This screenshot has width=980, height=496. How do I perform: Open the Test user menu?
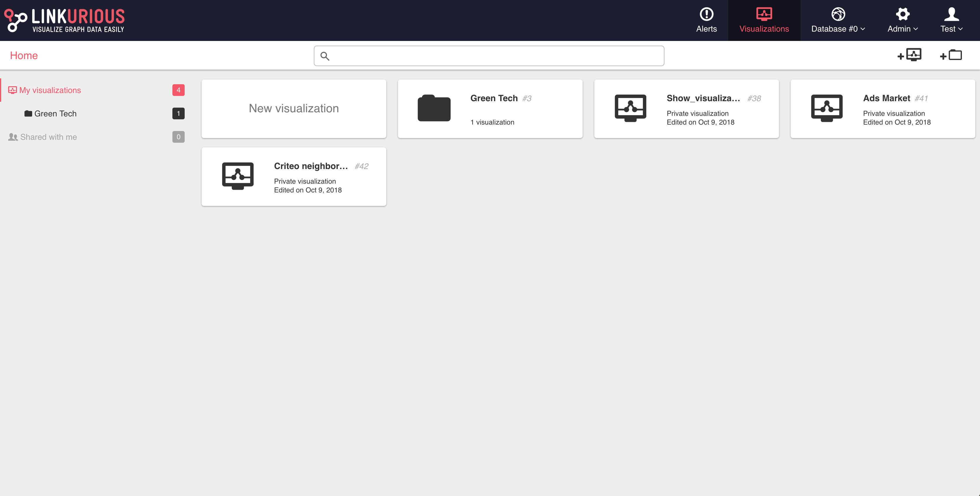[951, 20]
